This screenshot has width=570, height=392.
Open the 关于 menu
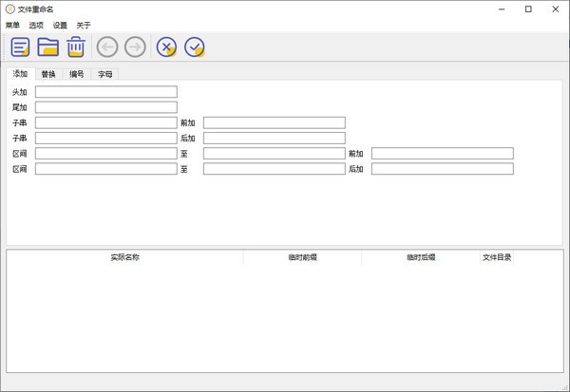point(84,26)
